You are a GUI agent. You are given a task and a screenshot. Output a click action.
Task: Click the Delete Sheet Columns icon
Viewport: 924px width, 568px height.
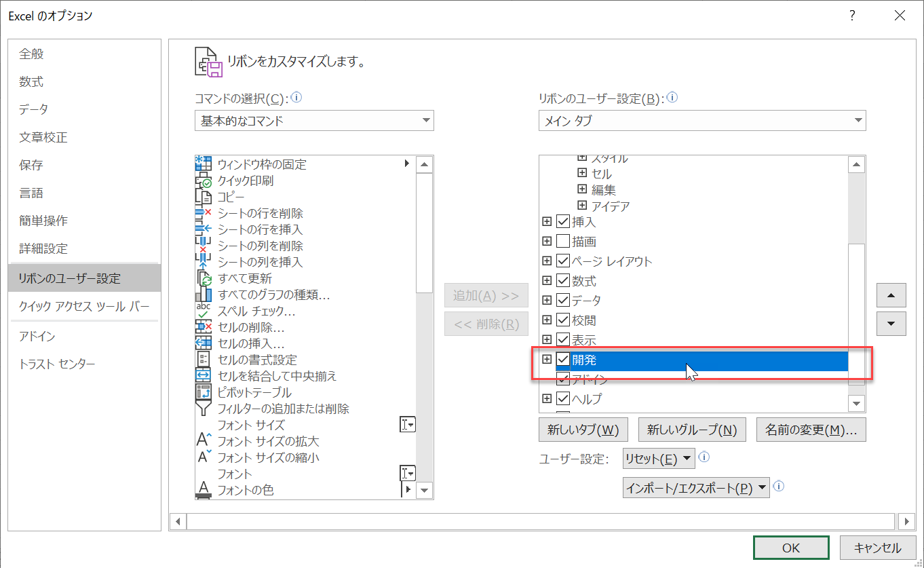204,246
